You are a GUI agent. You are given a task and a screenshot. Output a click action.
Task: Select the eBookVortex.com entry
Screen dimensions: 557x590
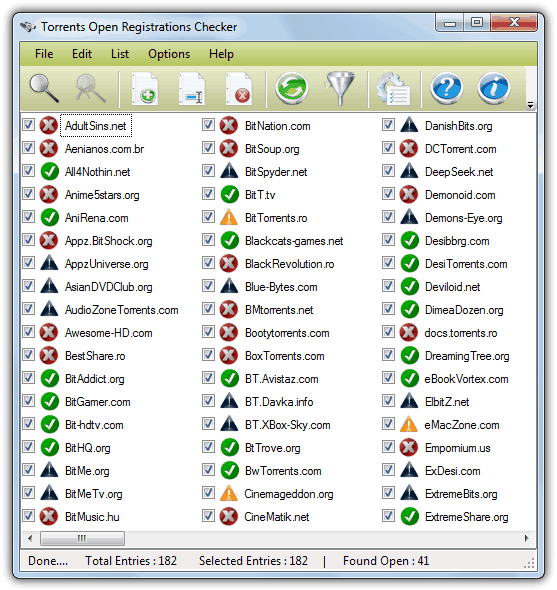pos(466,379)
